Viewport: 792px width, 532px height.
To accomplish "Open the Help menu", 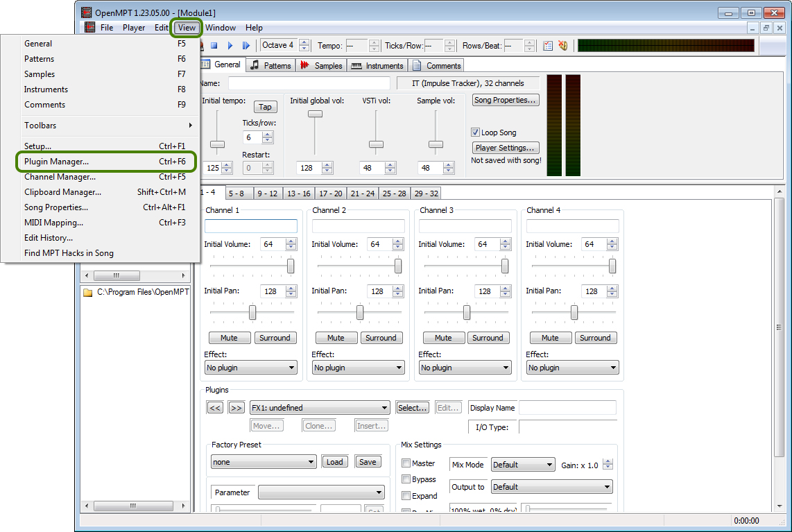I will [x=254, y=28].
